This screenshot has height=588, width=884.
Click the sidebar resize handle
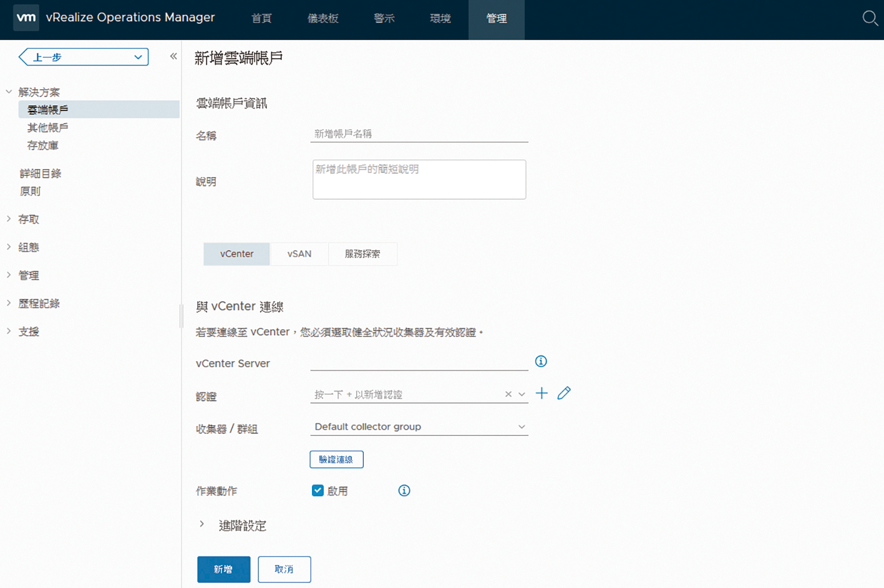181,316
